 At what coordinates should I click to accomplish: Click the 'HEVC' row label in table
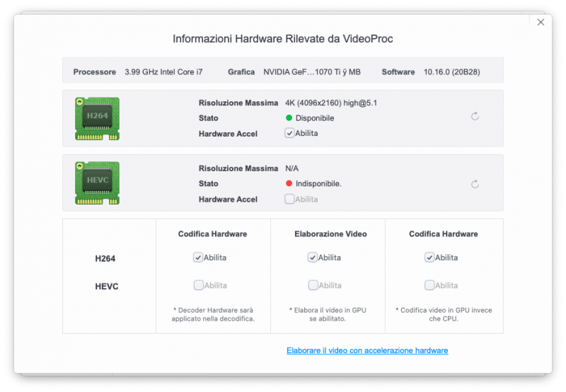pos(107,287)
